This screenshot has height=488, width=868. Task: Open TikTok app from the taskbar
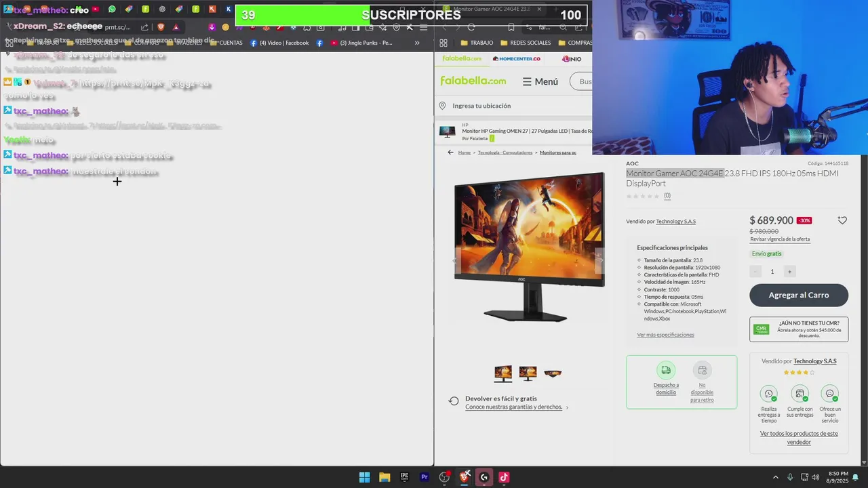[x=504, y=477]
